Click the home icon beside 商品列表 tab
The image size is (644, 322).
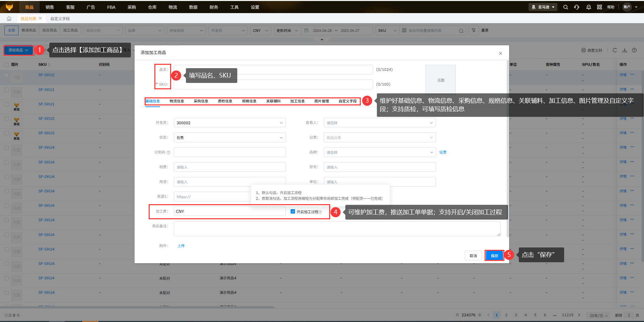pos(9,19)
